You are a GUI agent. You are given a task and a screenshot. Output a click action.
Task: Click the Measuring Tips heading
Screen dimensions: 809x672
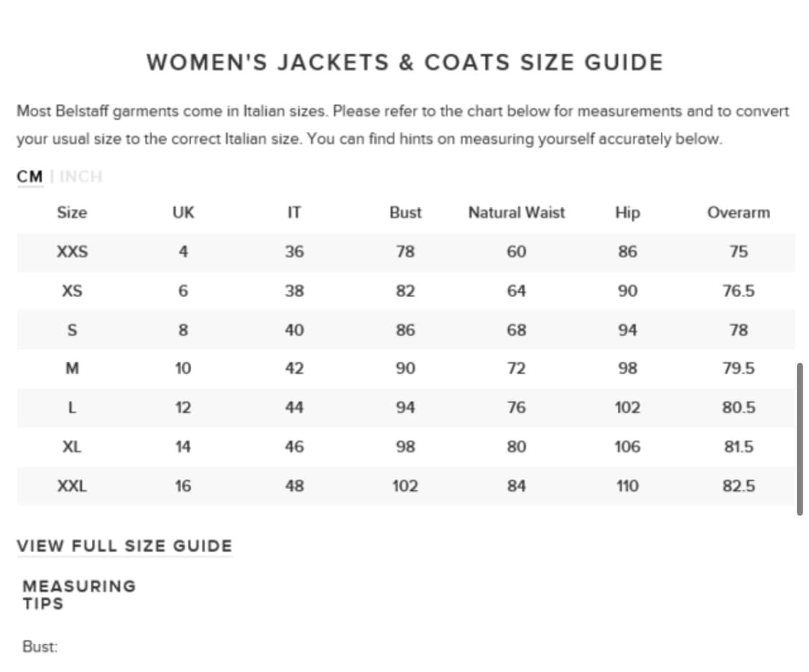coord(79,594)
